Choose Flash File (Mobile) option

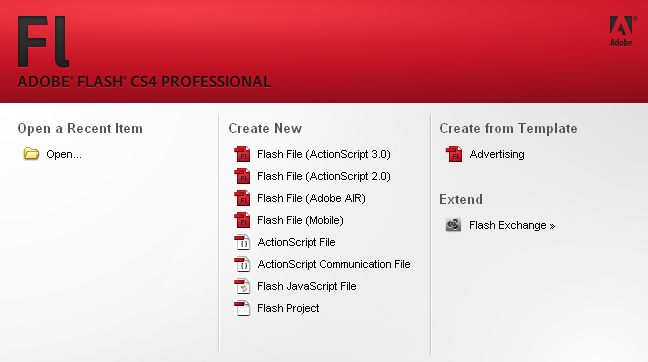coord(300,220)
